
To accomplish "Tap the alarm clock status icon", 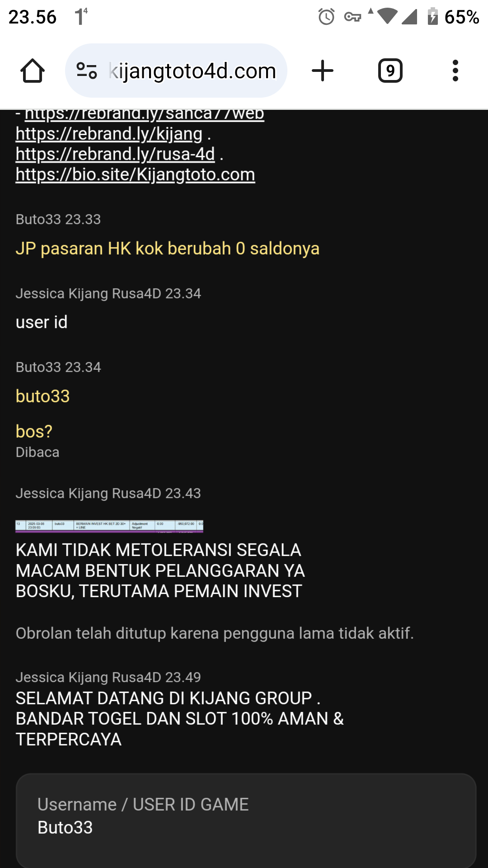I will tap(326, 17).
